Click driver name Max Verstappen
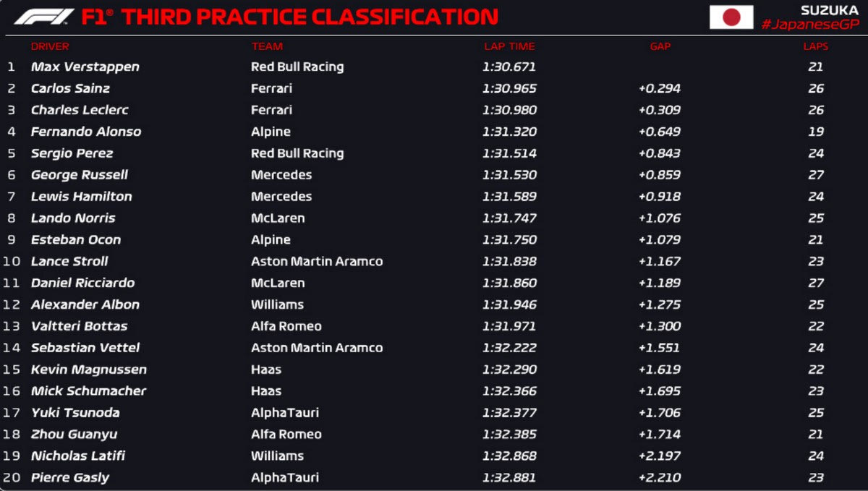The height and width of the screenshot is (491, 868). (85, 67)
